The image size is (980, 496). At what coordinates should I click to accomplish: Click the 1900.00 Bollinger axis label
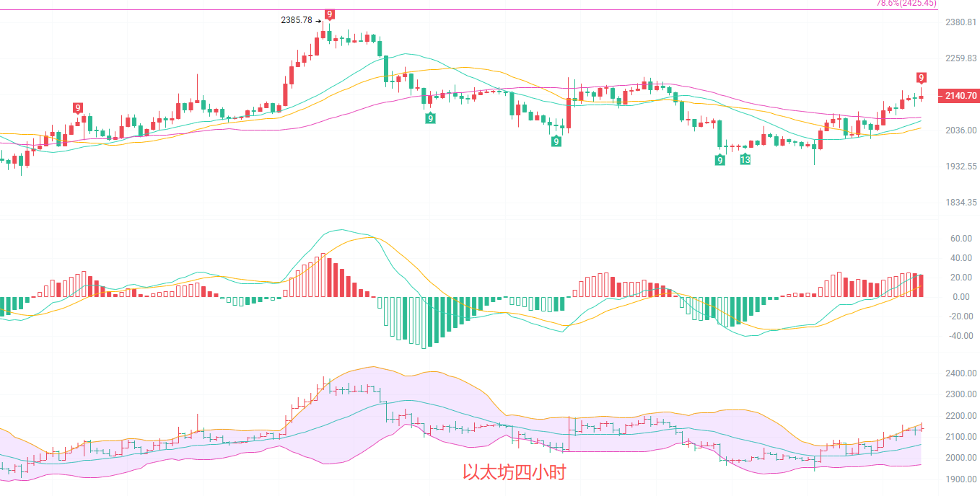961,479
